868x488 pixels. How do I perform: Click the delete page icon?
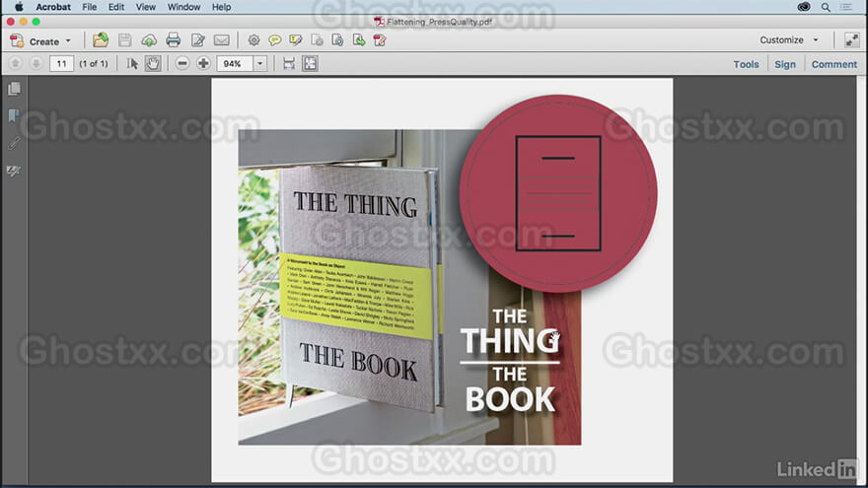tap(317, 40)
